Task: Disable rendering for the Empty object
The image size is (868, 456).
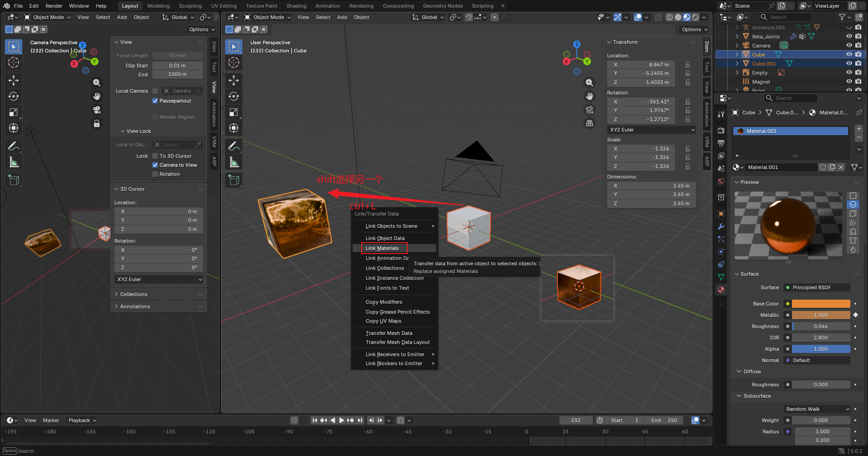Action: pyautogui.click(x=858, y=72)
